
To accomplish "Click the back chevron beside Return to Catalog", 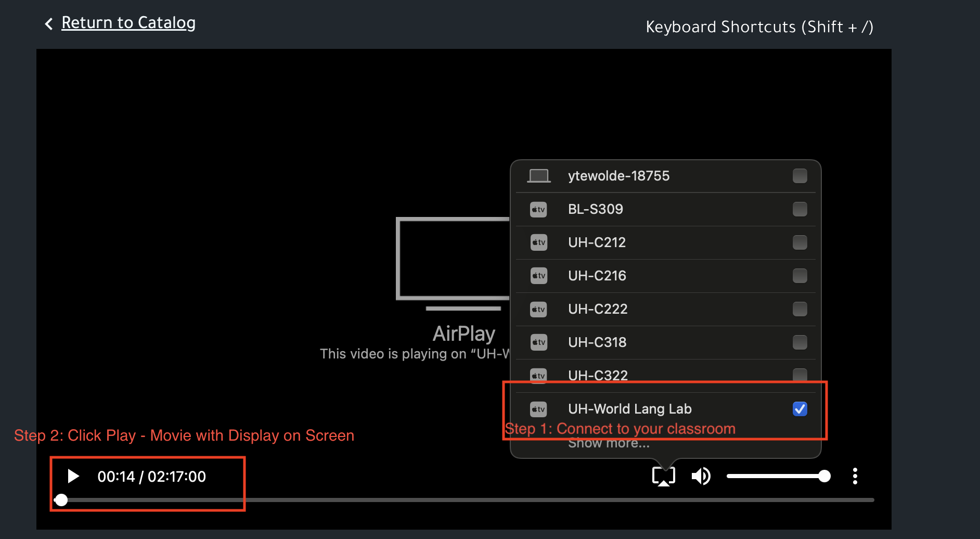I will point(49,24).
